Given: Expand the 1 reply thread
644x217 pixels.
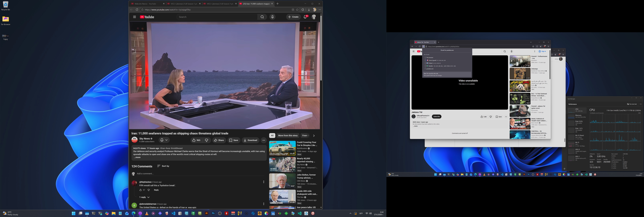Looking at the screenshot, I should pos(144,197).
